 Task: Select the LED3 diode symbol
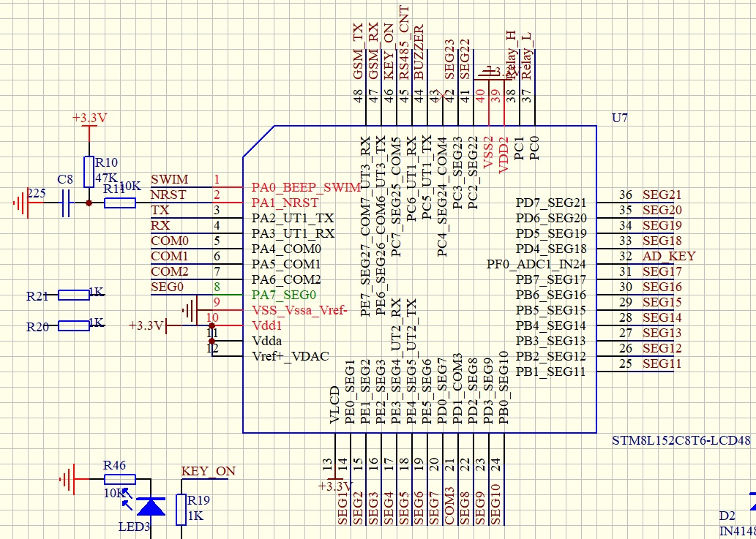[151, 507]
